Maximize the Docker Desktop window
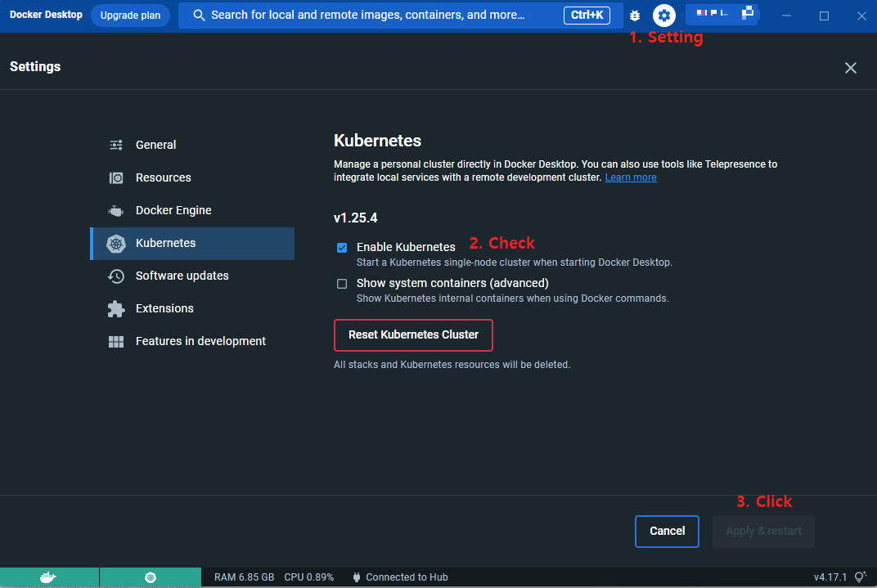 click(x=824, y=16)
